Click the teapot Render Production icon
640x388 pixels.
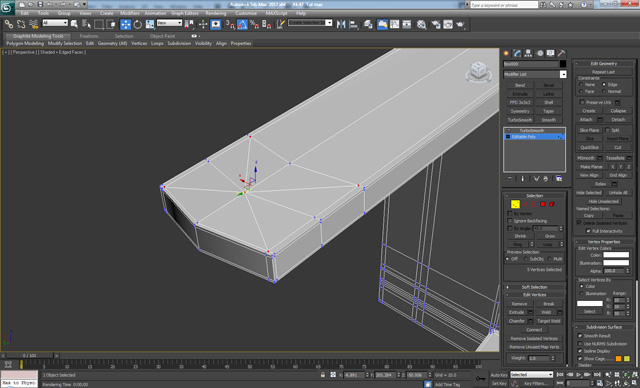pyautogui.click(x=460, y=24)
